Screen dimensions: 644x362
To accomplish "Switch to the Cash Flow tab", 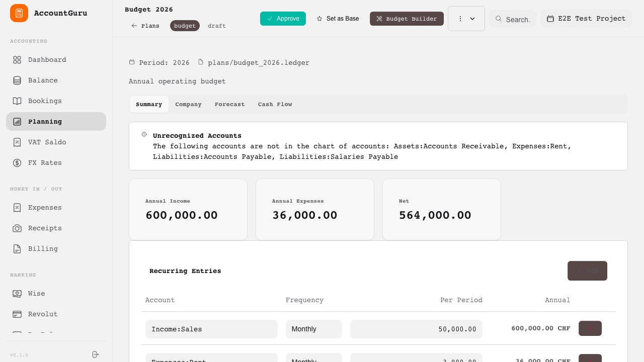I will click(x=275, y=105).
